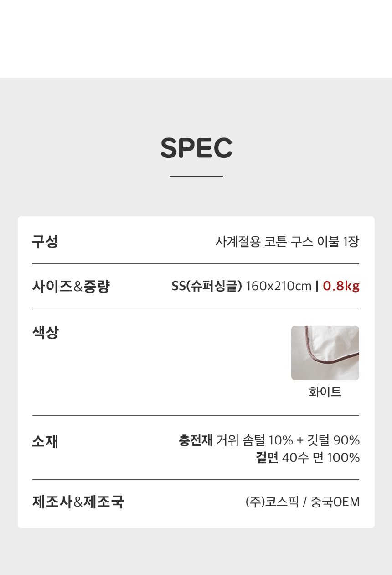This screenshot has width=392, height=575.
Task: Select the white duvet color thumbnail
Action: click(x=325, y=353)
